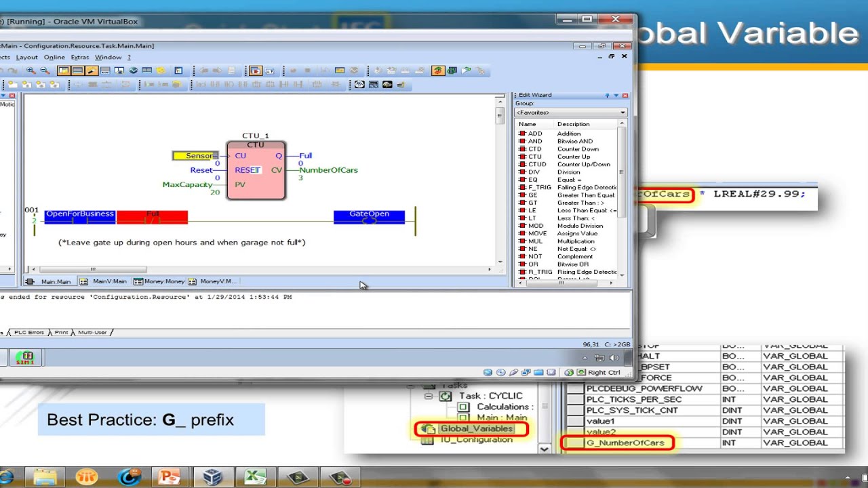The width and height of the screenshot is (868, 488).
Task: Click the orange highlighted debug toolbar icon
Action: [x=438, y=70]
